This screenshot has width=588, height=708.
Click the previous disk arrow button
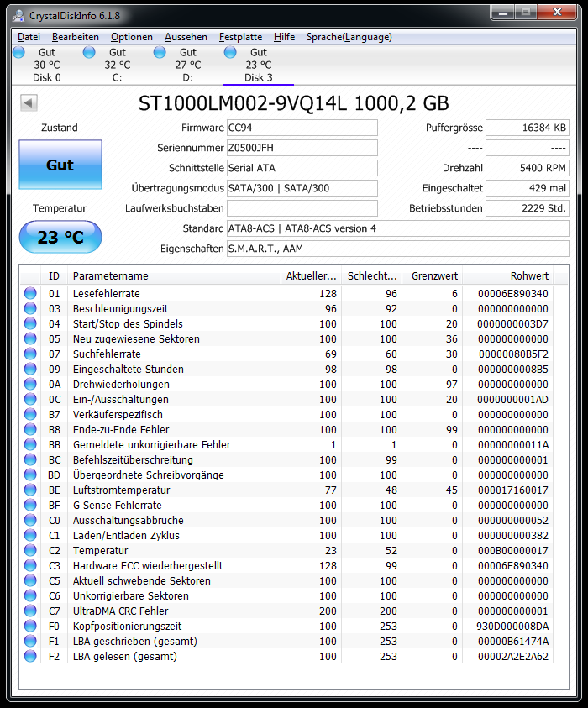(29, 103)
